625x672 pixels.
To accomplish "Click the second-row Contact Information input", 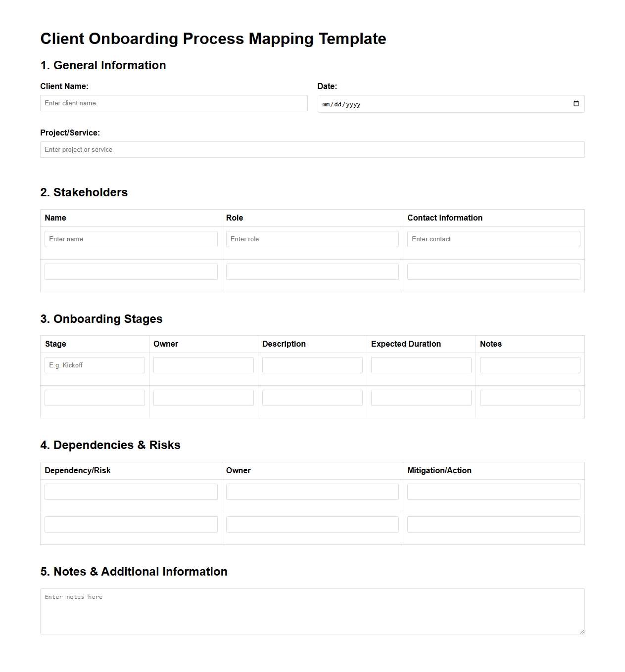I will tap(493, 271).
